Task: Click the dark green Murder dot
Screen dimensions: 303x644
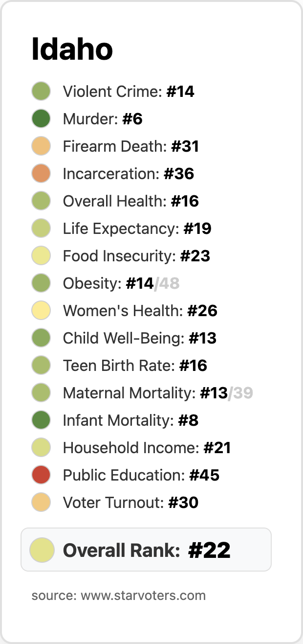Action: tap(41, 119)
